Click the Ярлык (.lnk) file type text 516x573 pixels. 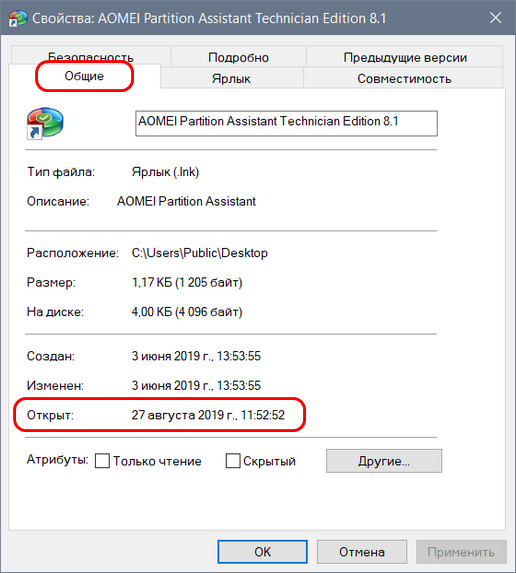tap(165, 172)
